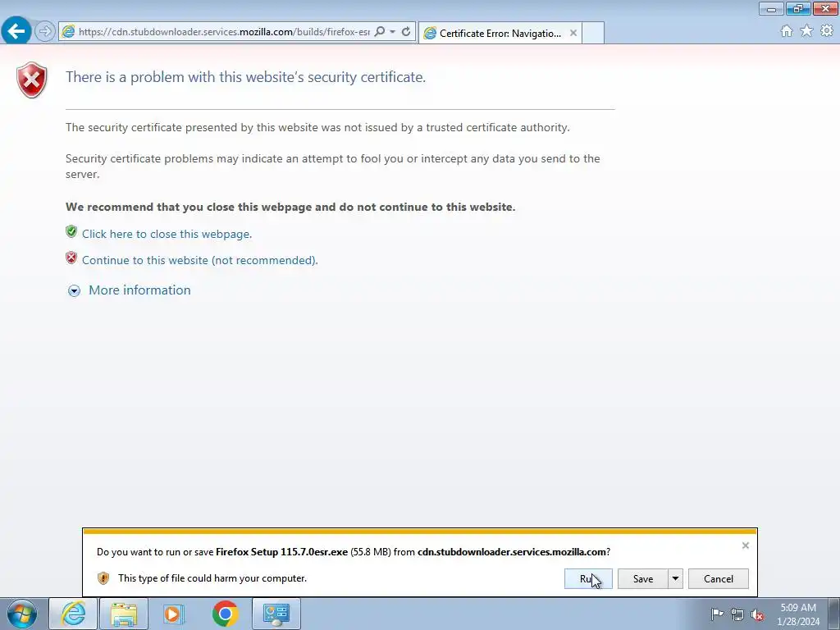Viewport: 840px width, 630px height.
Task: Open the address bar autocomplete dropdown arrow
Action: click(393, 32)
